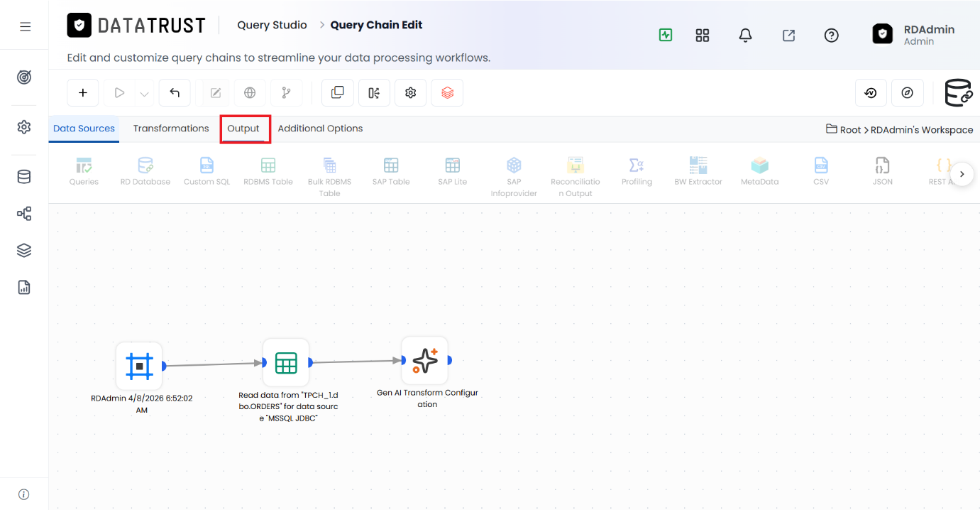Click the target icon in the left sidebar
The height and width of the screenshot is (510, 980).
click(24, 77)
